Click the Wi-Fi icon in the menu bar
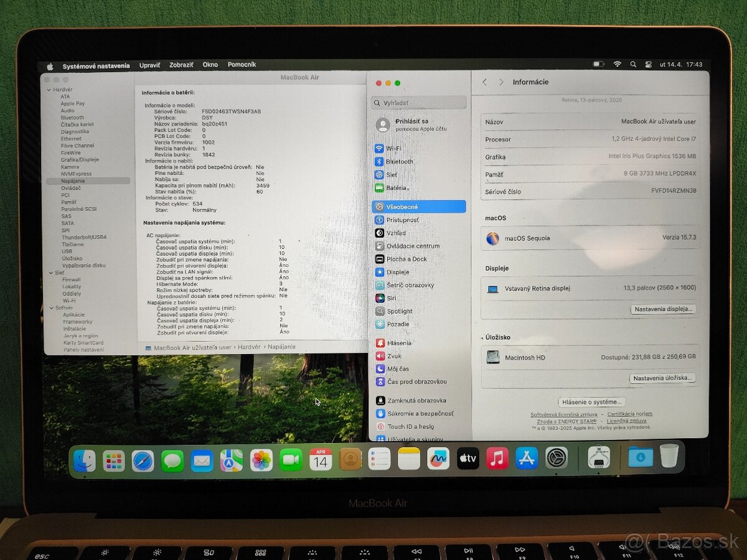The height and width of the screenshot is (560, 747). tap(617, 64)
